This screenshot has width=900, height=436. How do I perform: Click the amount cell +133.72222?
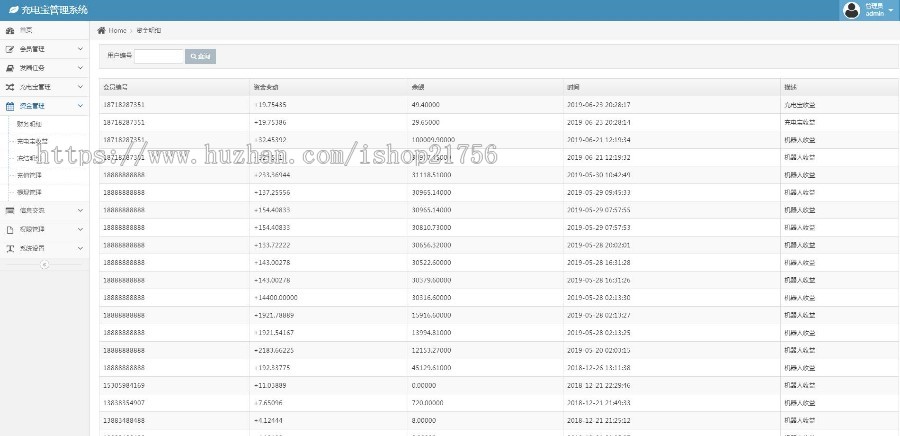[272, 245]
